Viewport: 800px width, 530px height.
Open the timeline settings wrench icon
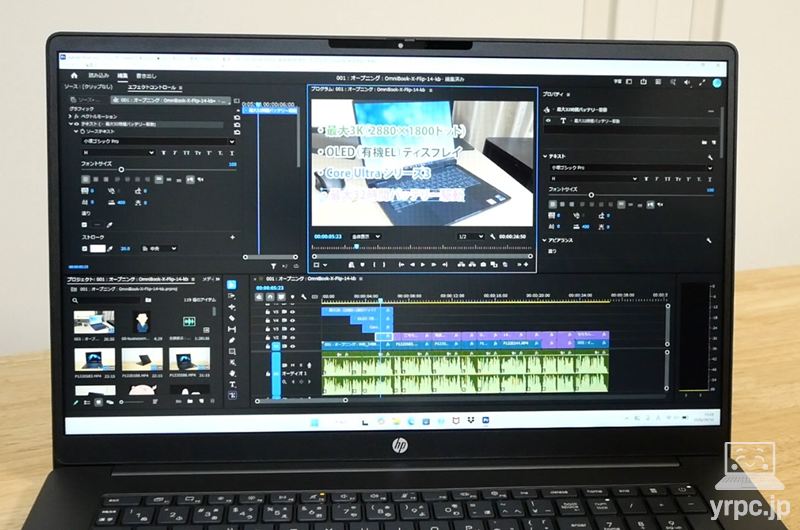(x=303, y=297)
